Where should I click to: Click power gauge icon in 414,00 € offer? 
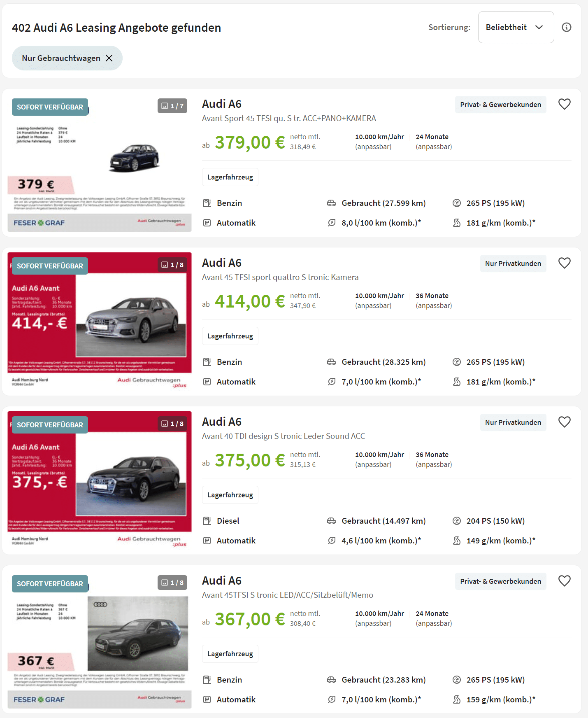pos(457,362)
